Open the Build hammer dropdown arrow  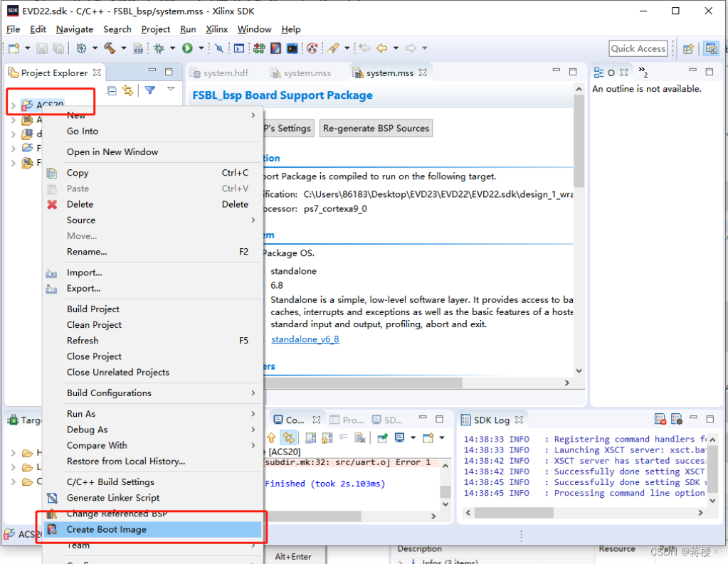[x=124, y=48]
